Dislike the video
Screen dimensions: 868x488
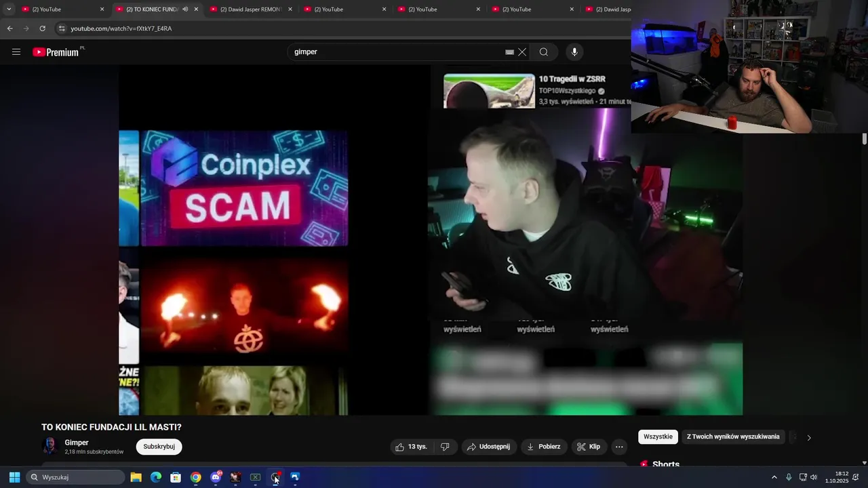point(446,447)
